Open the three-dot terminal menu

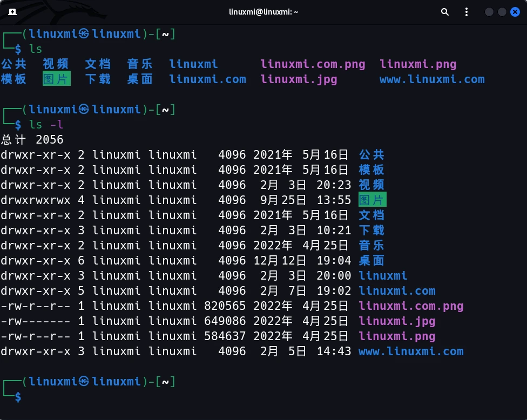point(466,12)
